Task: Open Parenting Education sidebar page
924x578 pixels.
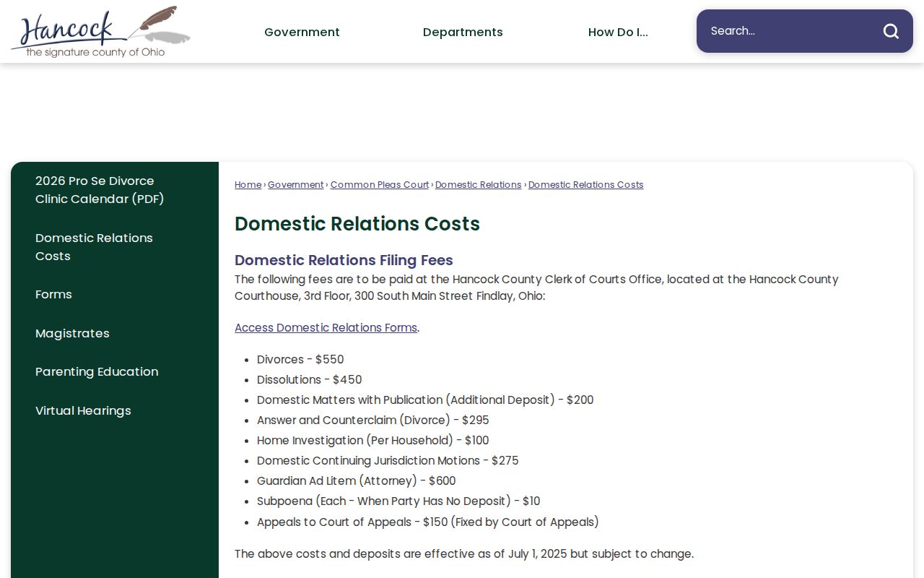Action: pyautogui.click(x=97, y=371)
